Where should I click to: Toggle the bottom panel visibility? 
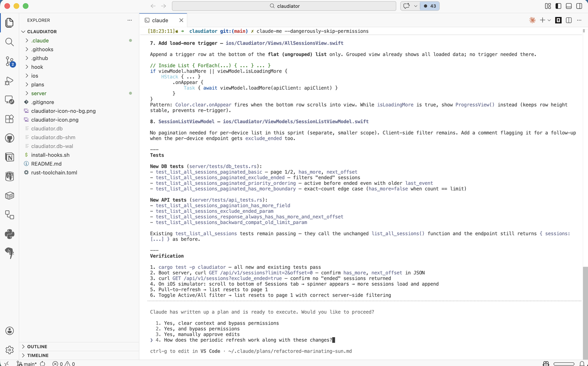(569, 6)
